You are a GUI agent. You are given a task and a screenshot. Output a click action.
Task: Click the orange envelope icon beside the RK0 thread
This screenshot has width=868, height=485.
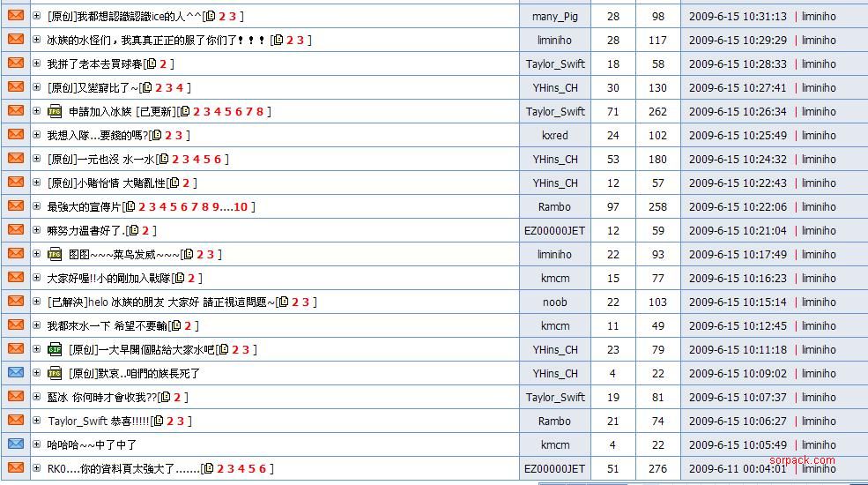pyautogui.click(x=15, y=468)
